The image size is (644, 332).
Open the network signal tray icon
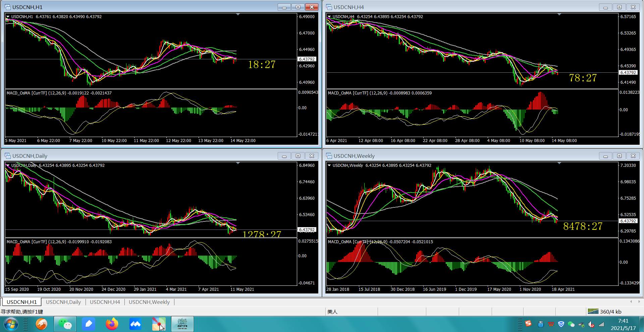601,324
